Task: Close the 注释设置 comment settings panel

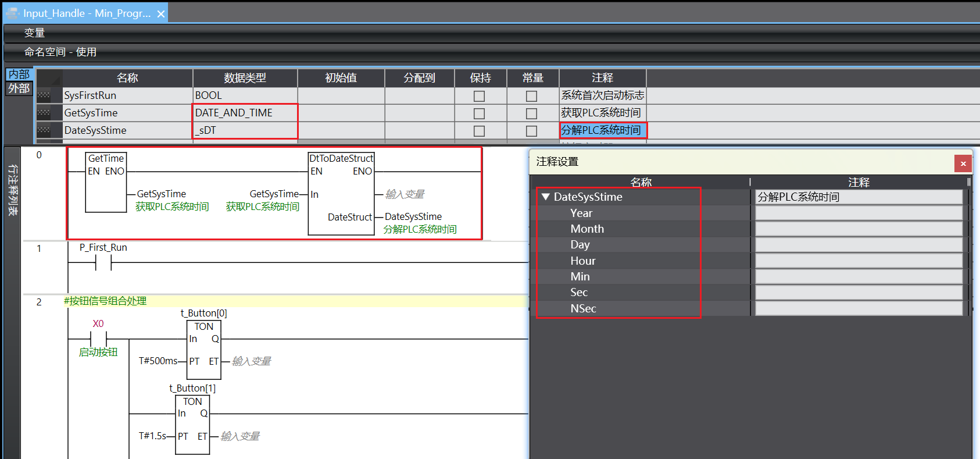Action: (963, 163)
